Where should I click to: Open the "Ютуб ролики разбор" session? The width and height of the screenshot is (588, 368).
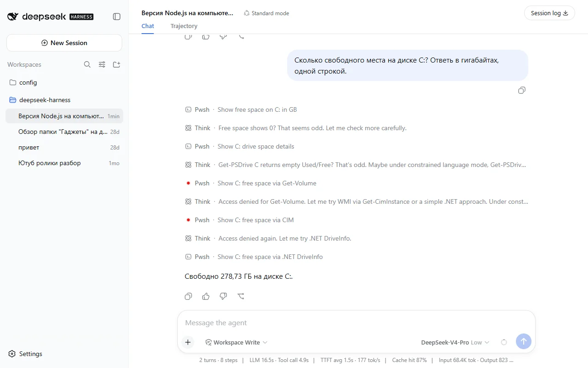point(64,163)
